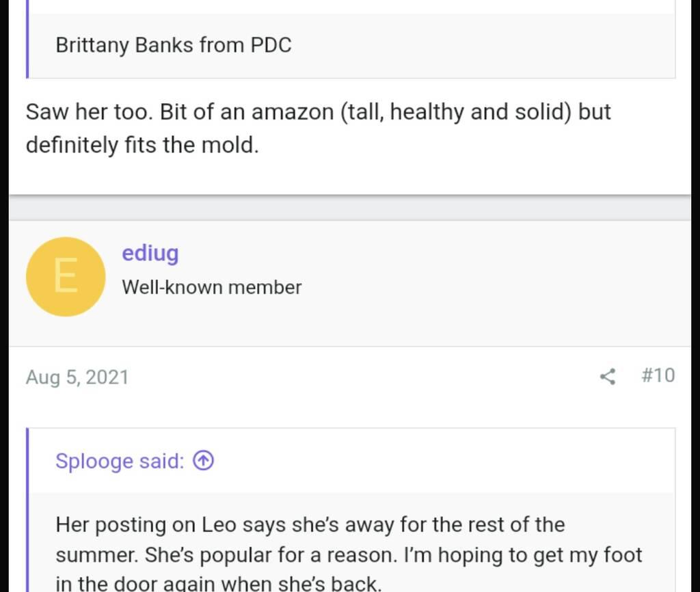The height and width of the screenshot is (592, 700).
Task: Click the up-arrow icon after "Splooge said:"
Action: coord(204,461)
